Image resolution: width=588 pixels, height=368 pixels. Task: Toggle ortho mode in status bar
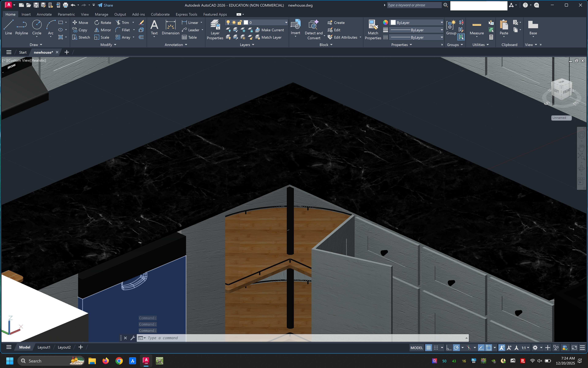click(x=449, y=348)
